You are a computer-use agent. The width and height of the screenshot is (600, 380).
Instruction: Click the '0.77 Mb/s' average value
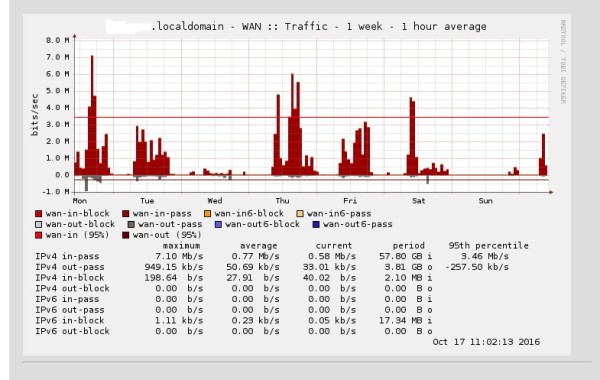256,256
